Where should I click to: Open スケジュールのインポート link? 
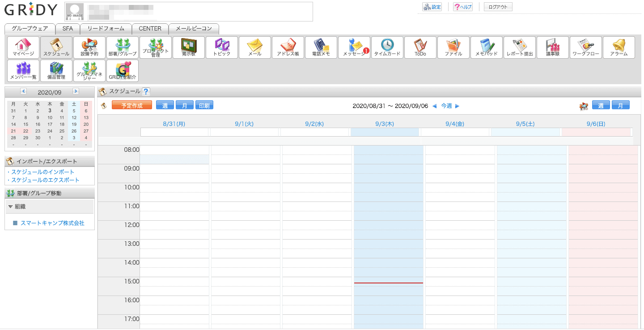(x=43, y=172)
